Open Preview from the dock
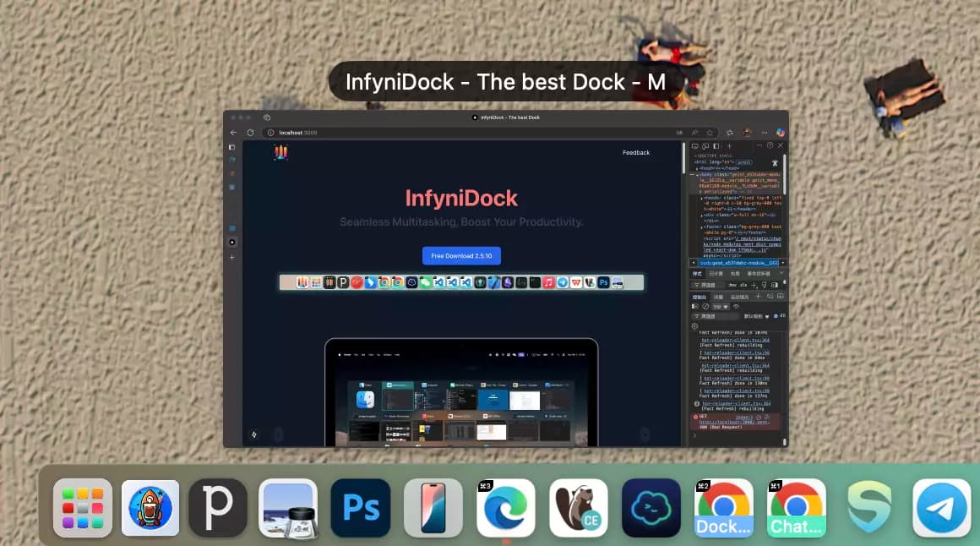980x546 pixels. pos(288,508)
